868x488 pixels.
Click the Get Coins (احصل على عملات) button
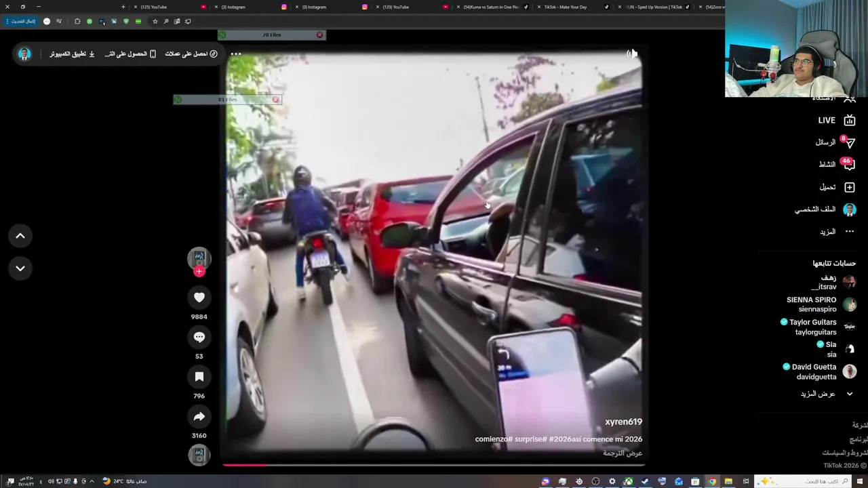tap(191, 54)
